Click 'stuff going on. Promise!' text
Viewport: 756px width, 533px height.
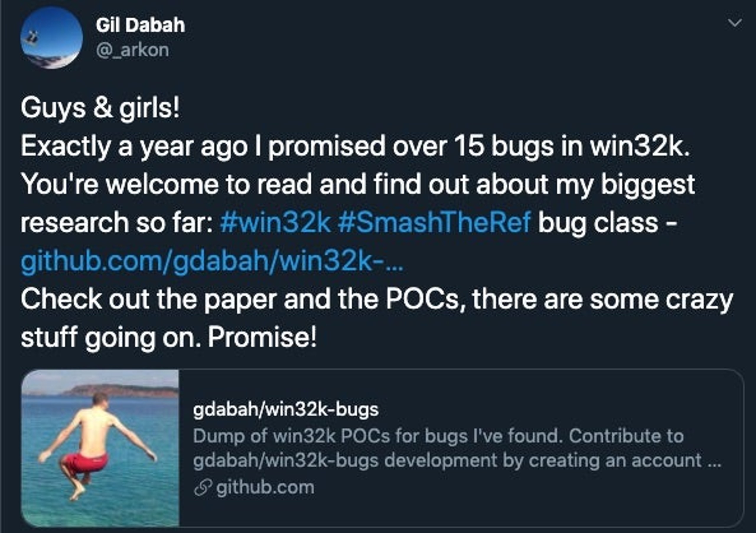(x=169, y=338)
